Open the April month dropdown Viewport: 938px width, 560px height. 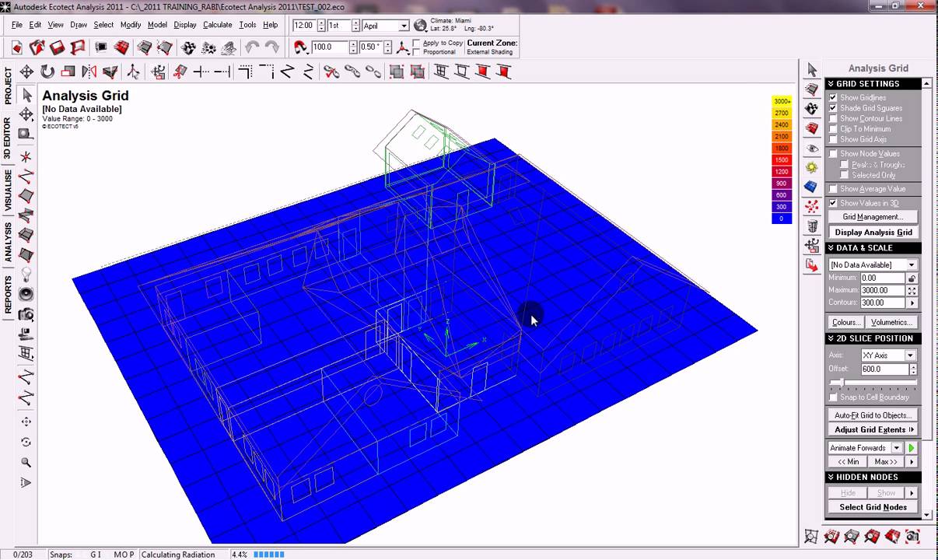(404, 26)
